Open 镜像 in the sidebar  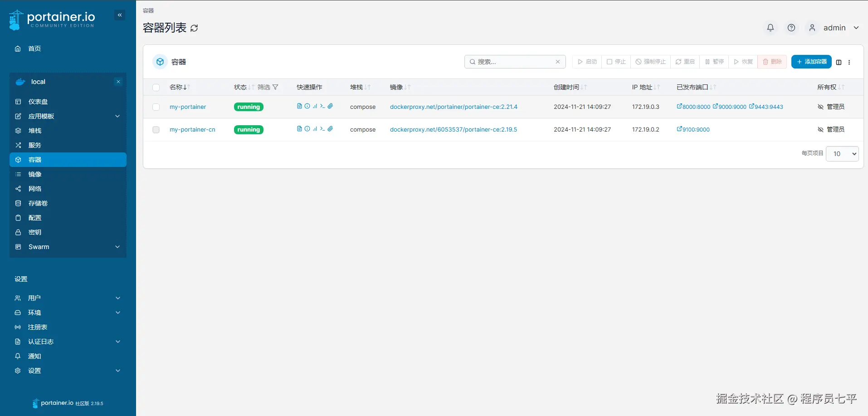[x=68, y=174]
